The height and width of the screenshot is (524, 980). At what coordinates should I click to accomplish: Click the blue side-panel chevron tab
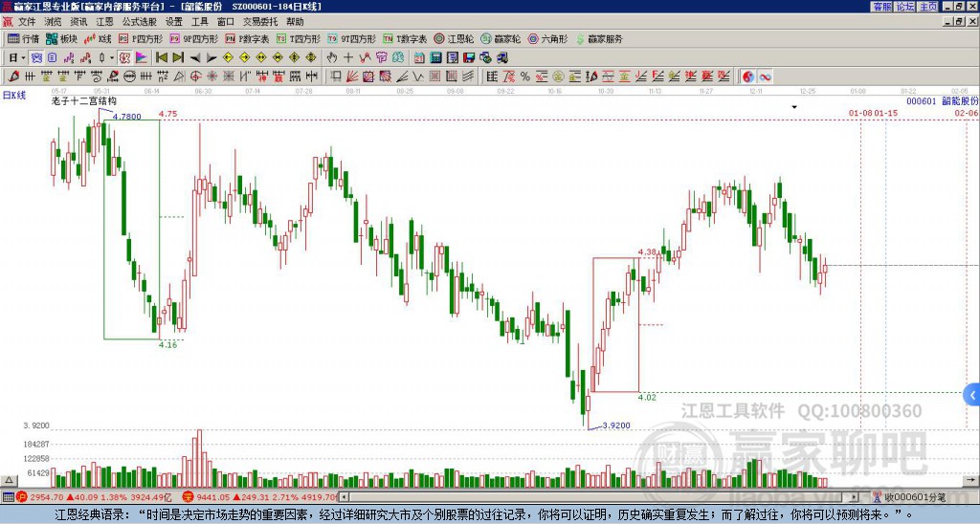coord(972,395)
